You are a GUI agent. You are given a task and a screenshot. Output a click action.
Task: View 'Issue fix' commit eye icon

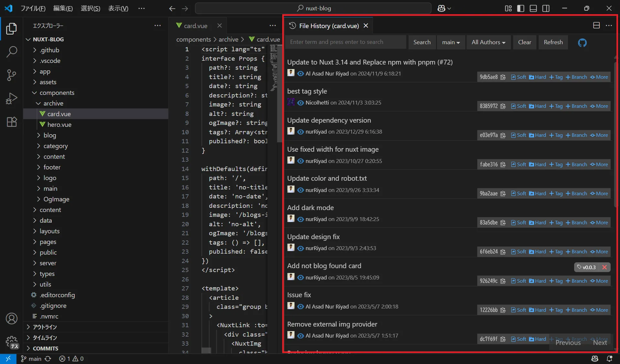(x=300, y=307)
